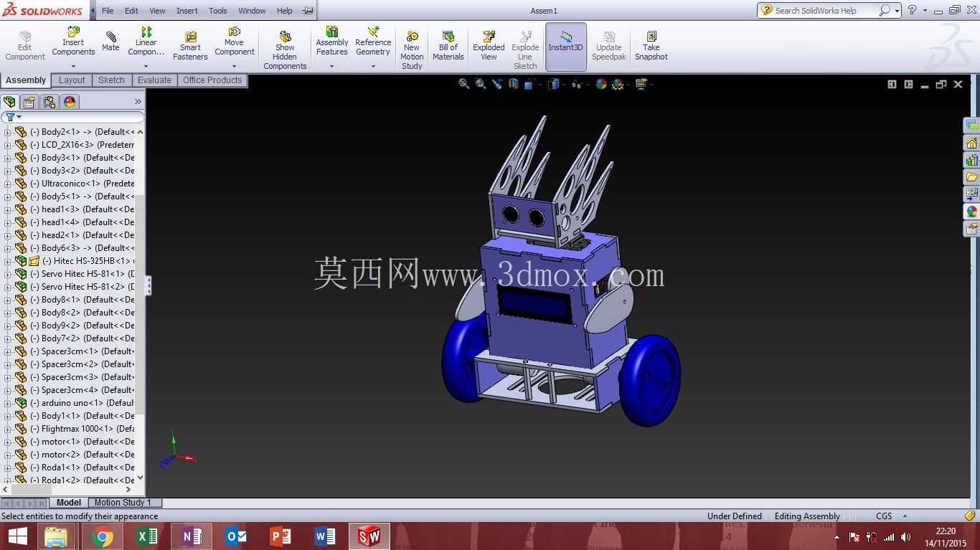Select Flightmax 1000<1> in tree
The image size is (980, 550).
80,429
